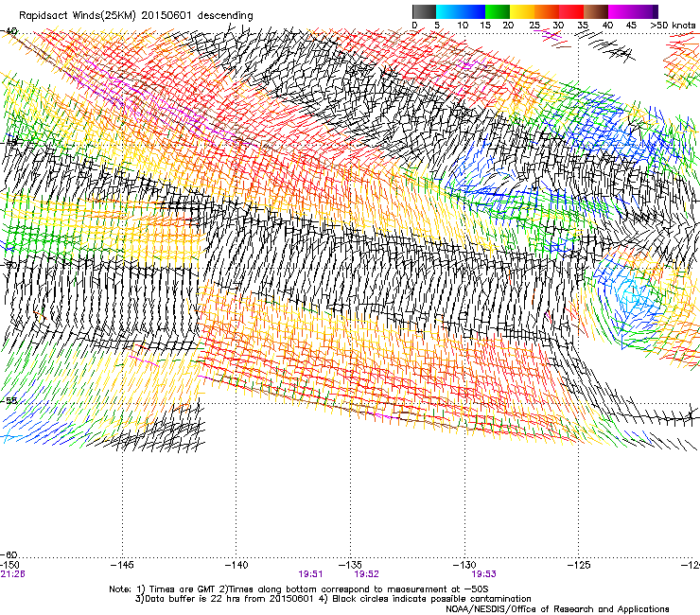
Task: Click the purple '19:51' time stamp
Action: coord(310,574)
